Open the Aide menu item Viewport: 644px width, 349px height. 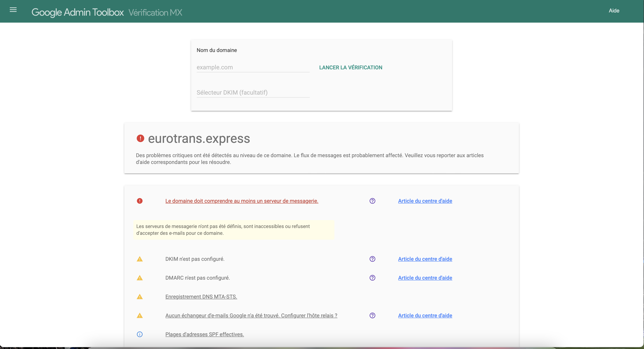click(x=614, y=11)
